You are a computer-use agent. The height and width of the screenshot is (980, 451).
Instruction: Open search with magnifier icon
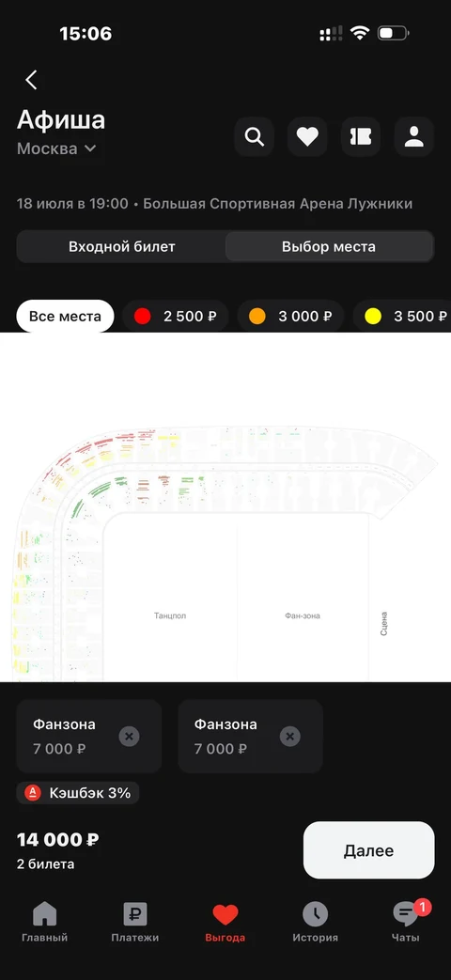click(255, 136)
